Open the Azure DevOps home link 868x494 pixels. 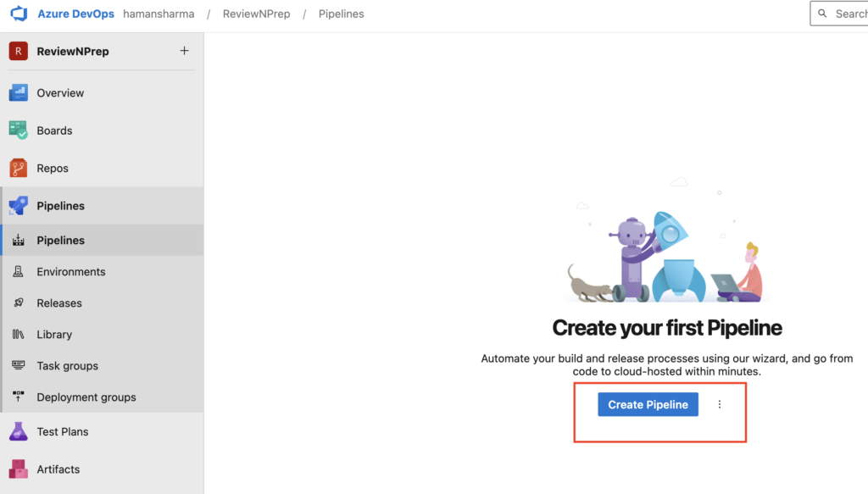[x=75, y=14]
